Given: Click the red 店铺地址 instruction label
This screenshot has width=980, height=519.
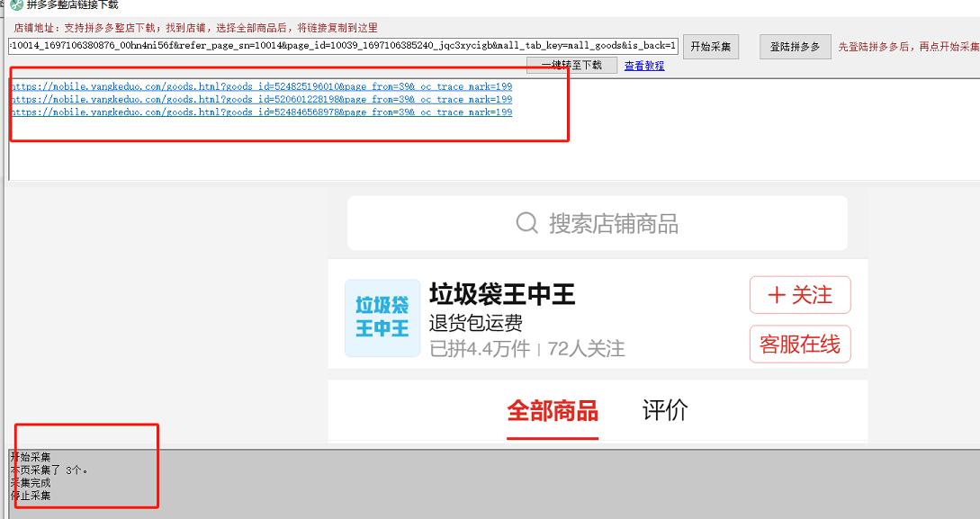Looking at the screenshot, I should [x=195, y=28].
